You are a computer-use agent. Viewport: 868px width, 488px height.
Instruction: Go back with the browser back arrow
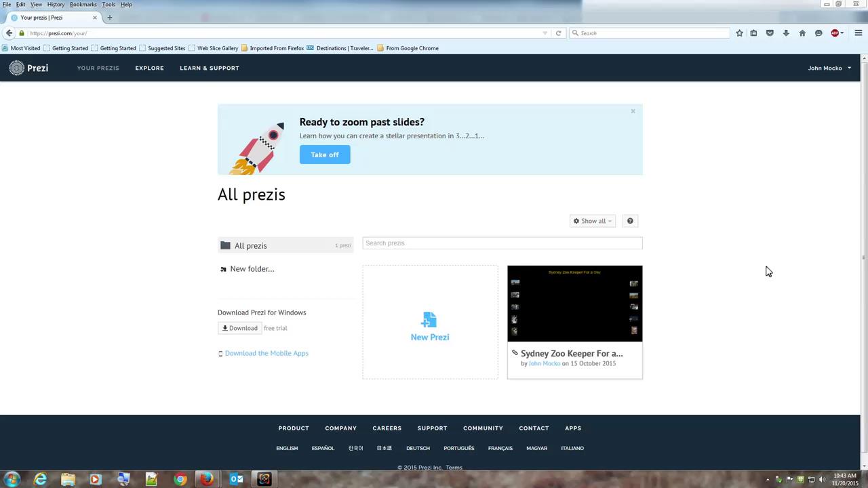pyautogui.click(x=9, y=33)
